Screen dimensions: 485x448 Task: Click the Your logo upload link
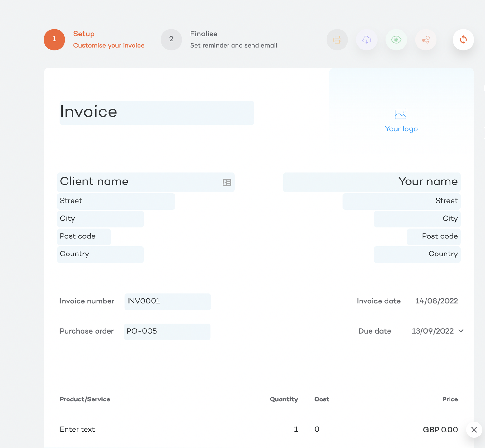(x=401, y=129)
